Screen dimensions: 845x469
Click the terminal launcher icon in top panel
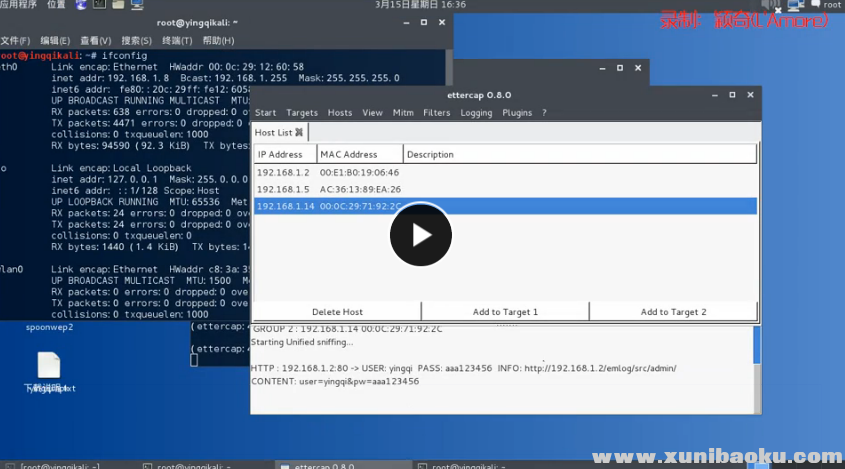click(x=101, y=5)
